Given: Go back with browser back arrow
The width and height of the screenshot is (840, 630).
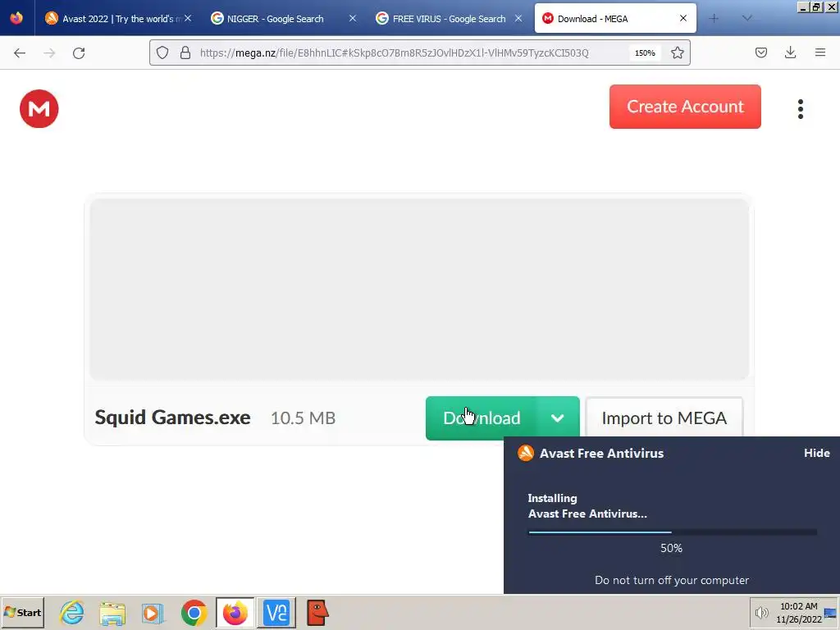Looking at the screenshot, I should tap(20, 53).
